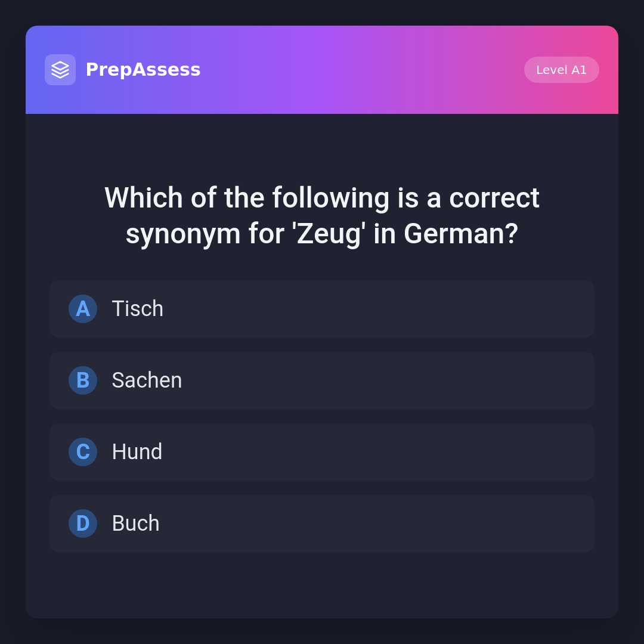
Task: Click the word Buch
Action: (135, 524)
